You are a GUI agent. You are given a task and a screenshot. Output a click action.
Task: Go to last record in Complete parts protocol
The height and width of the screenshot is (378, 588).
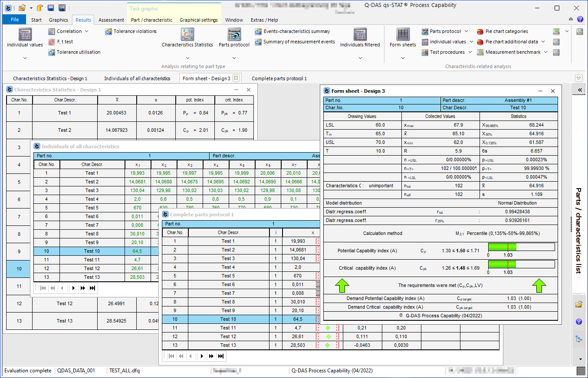tap(221, 356)
